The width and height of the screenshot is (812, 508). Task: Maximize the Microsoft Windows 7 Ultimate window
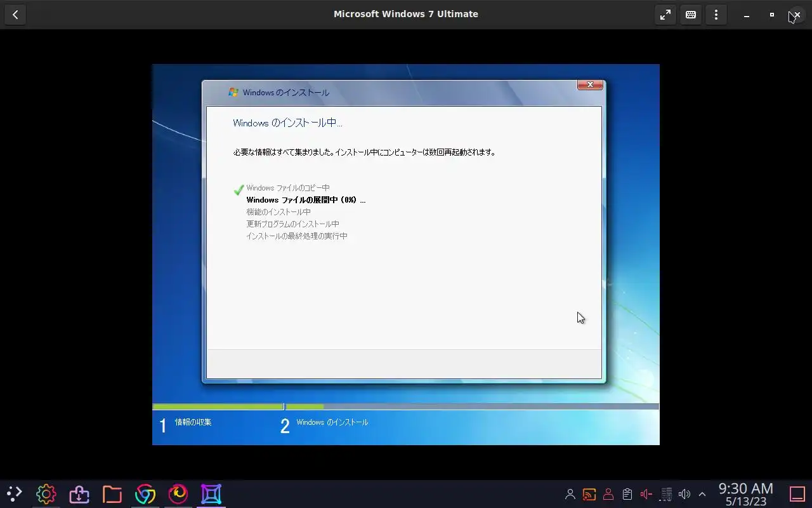coord(772,15)
